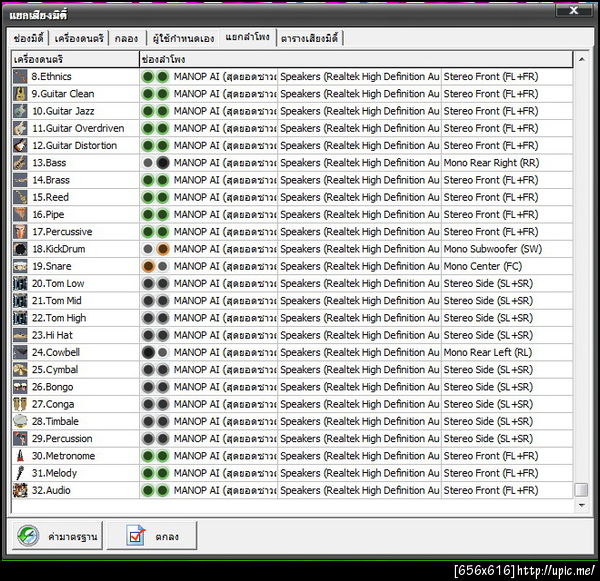Toggle left speaker dot for 30.Metronome
This screenshot has height=581, width=600.
pos(148,456)
